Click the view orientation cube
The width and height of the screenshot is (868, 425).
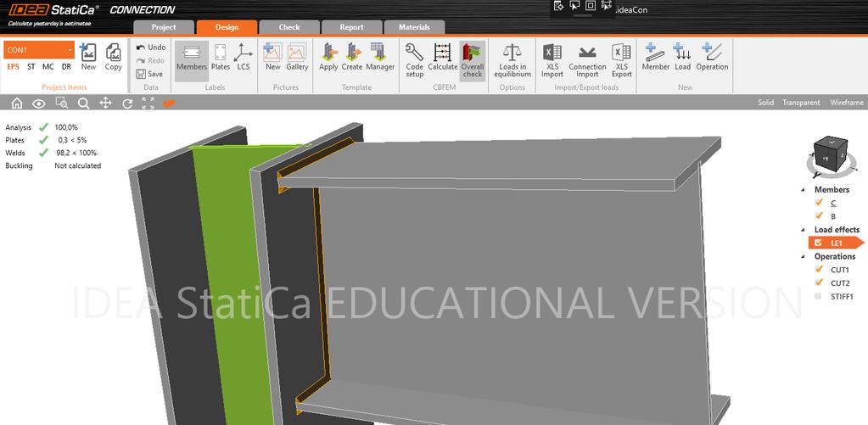point(829,155)
